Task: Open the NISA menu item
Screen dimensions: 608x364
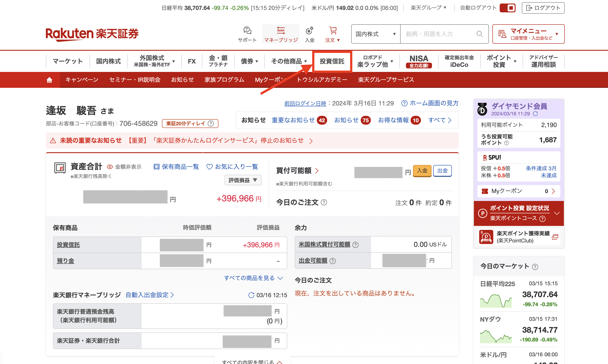Action: (x=419, y=61)
